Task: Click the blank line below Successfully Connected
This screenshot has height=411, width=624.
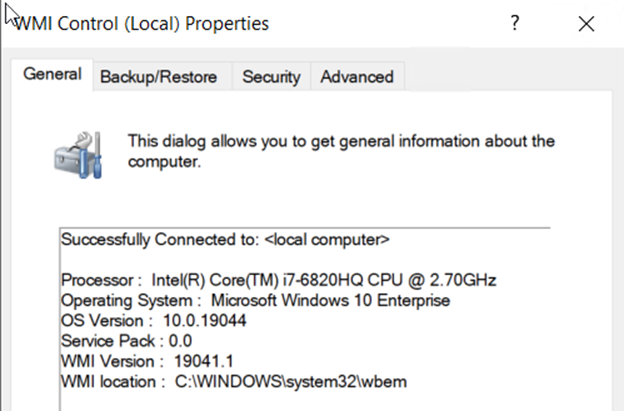Action: [305, 260]
